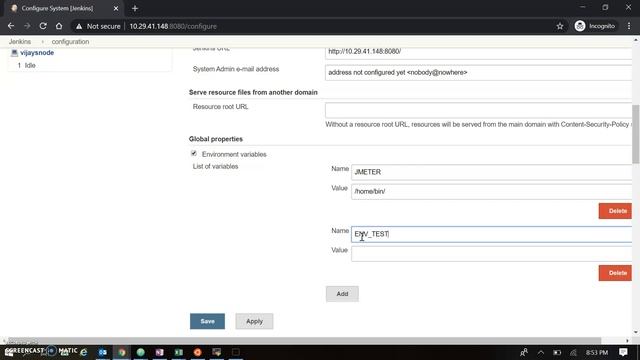Select executor row '1 Idle'

(x=27, y=65)
